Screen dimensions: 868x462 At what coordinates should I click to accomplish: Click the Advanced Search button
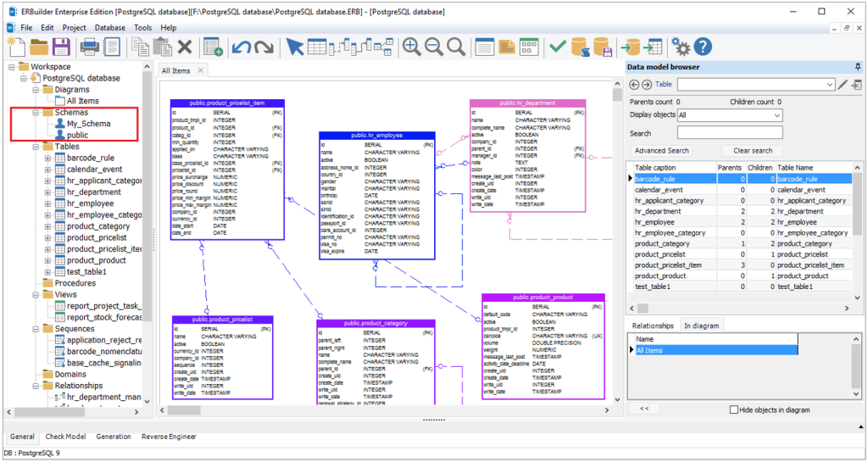point(660,151)
